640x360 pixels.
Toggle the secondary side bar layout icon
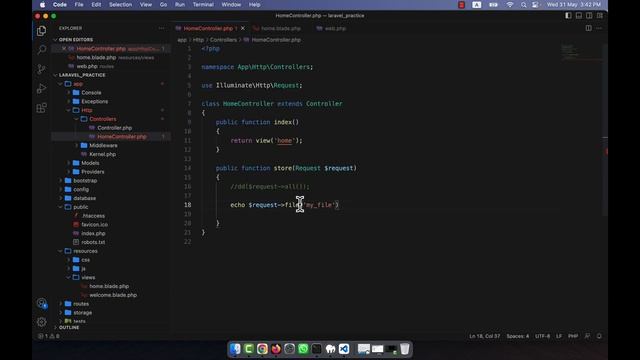tap(589, 16)
